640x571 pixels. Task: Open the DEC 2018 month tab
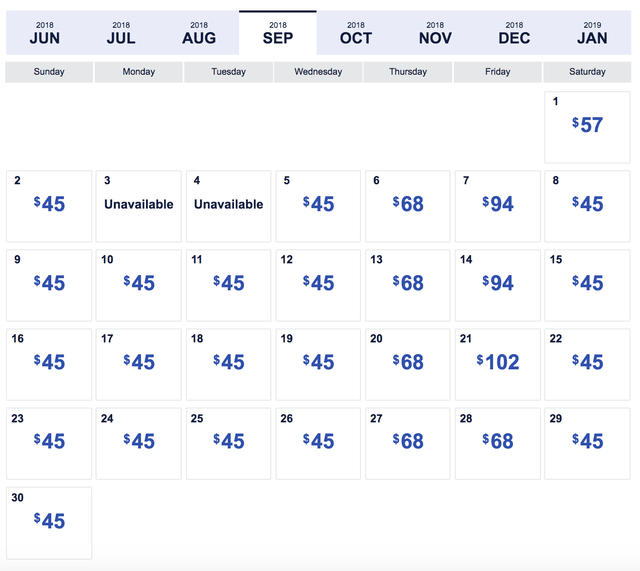(x=514, y=33)
